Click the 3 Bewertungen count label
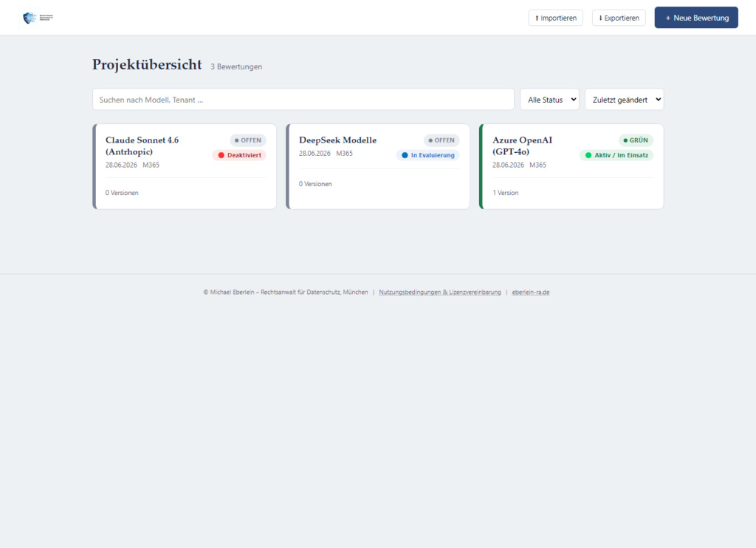The width and height of the screenshot is (756, 548). tap(236, 66)
